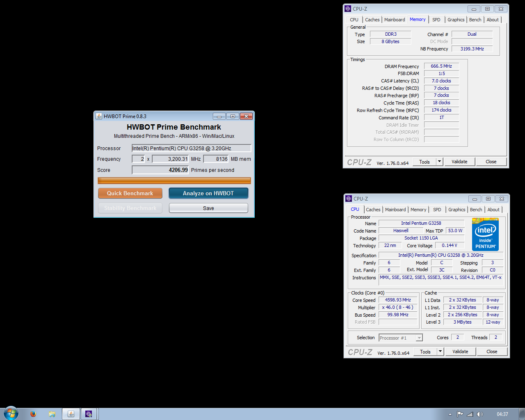Maximize the HWBOT Prime window

pyautogui.click(x=233, y=116)
